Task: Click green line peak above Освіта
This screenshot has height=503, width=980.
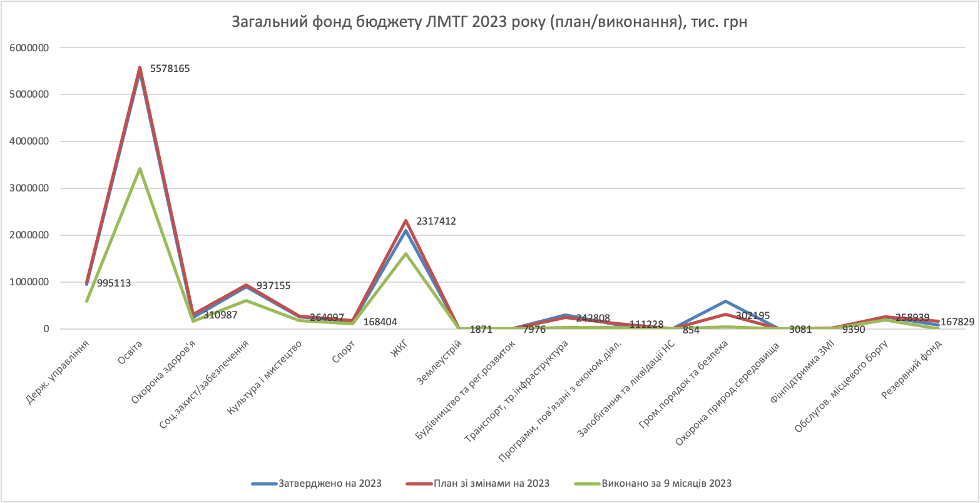Action: pyautogui.click(x=140, y=168)
